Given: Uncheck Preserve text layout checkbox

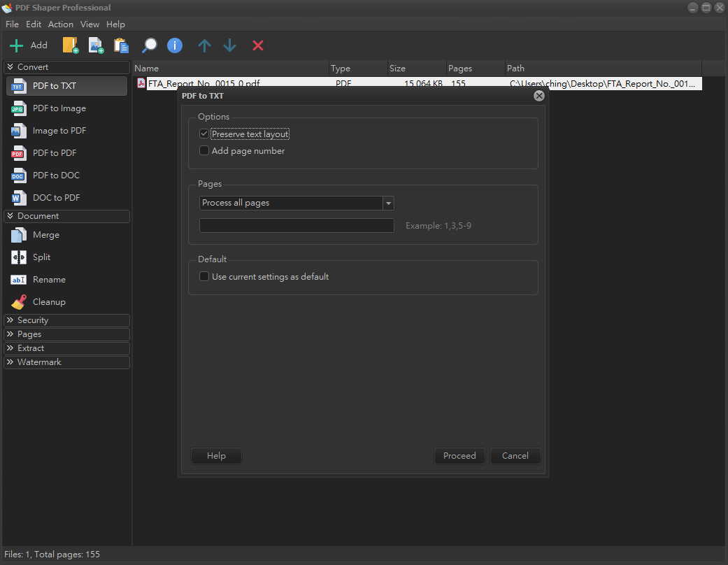Looking at the screenshot, I should [x=204, y=134].
